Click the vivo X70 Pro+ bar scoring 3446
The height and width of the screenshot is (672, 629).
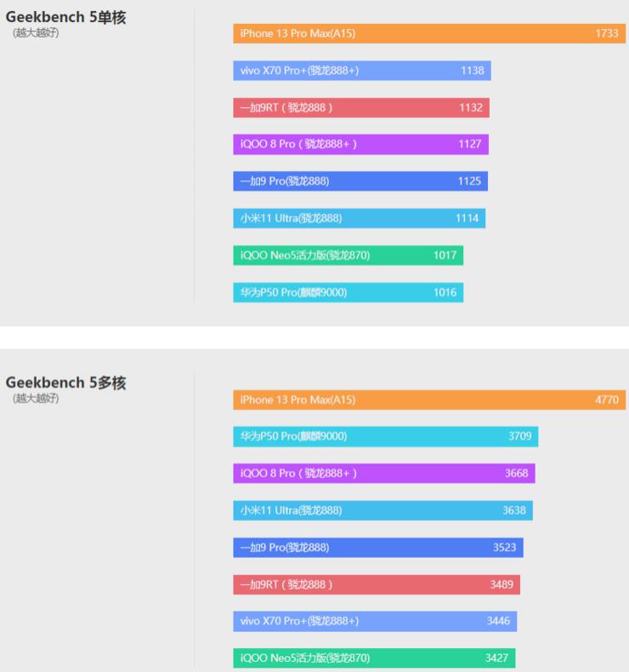[x=375, y=622]
